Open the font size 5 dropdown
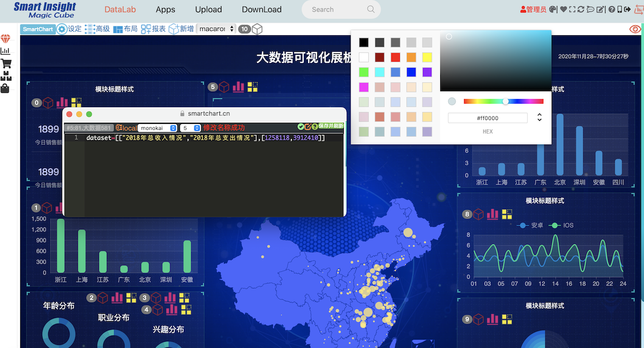Image resolution: width=644 pixels, height=348 pixels. point(190,127)
